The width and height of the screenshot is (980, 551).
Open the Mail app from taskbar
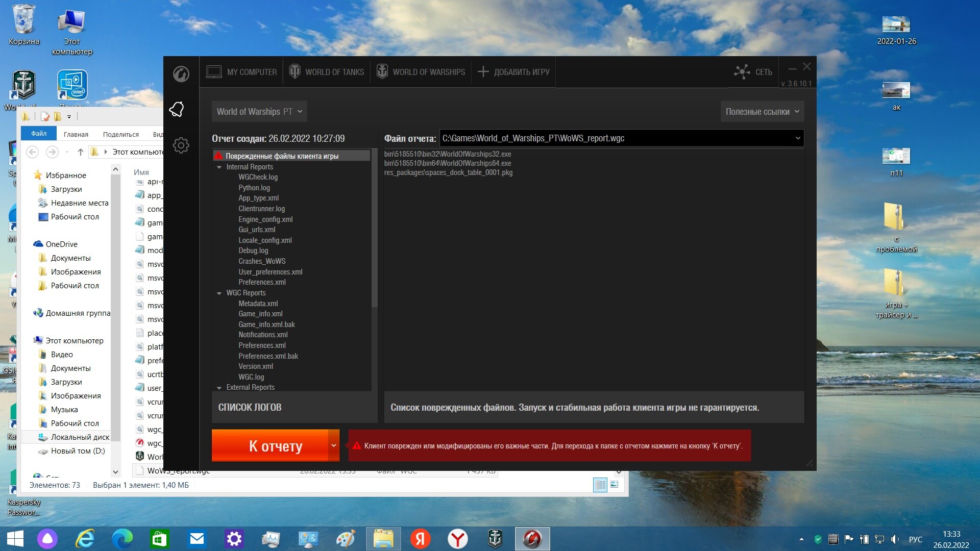(x=197, y=539)
